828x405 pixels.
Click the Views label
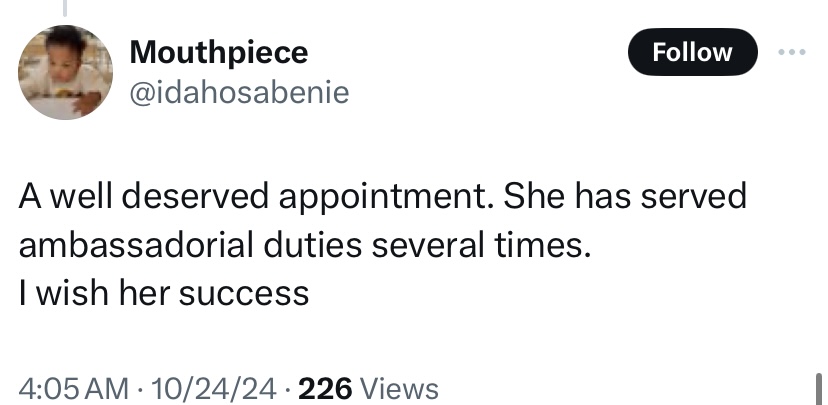coord(398,388)
